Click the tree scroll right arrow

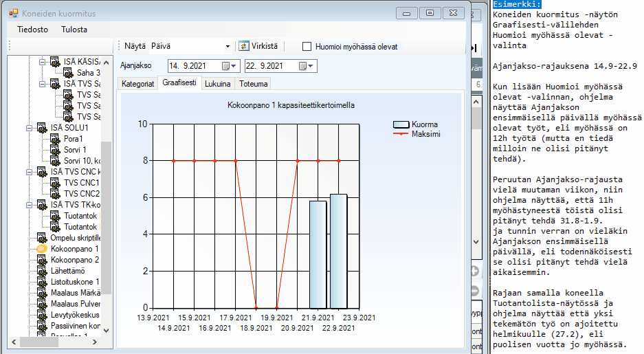95,342
